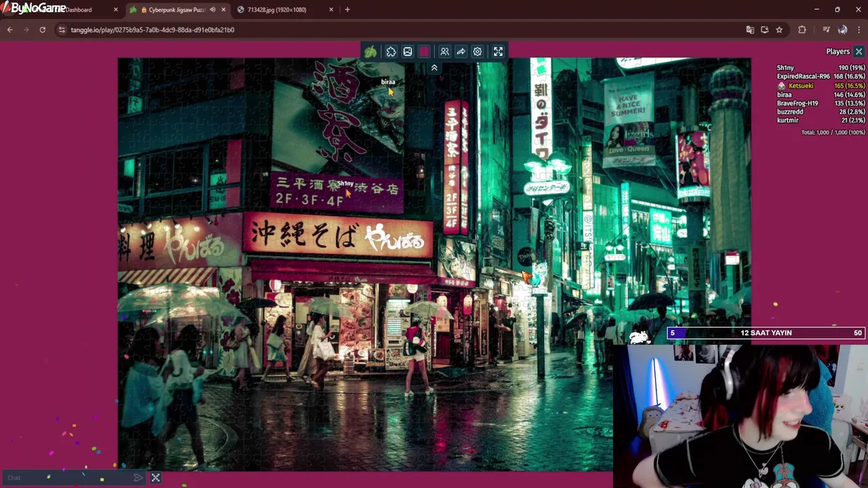Go forward in the browser

[26, 30]
